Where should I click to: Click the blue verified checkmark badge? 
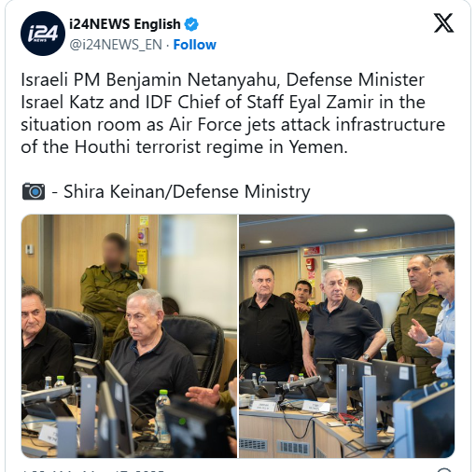coord(191,24)
